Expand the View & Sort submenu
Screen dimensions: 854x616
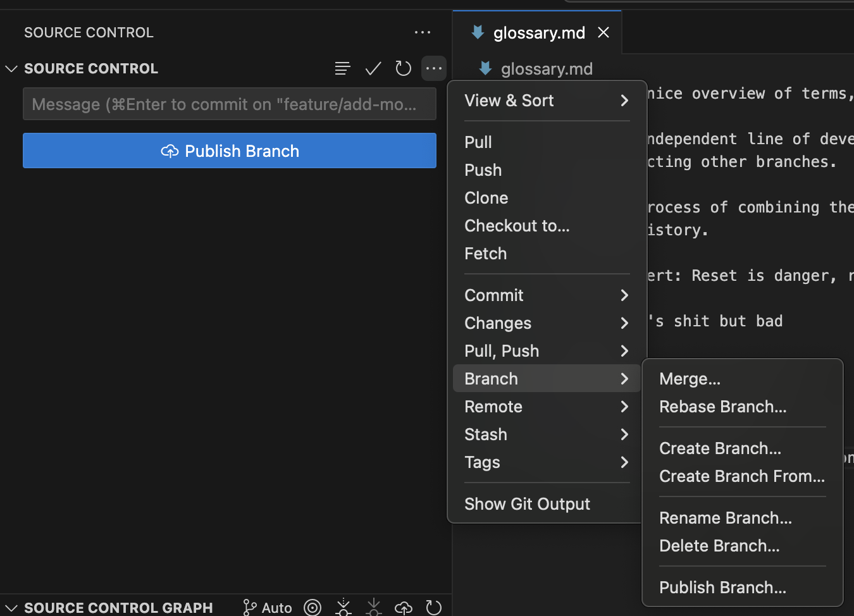[x=547, y=101]
